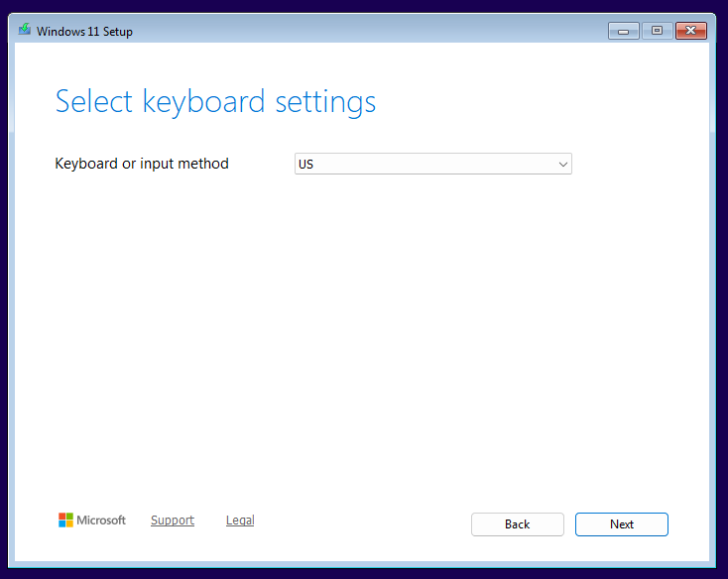Close the Windows 11 Setup window
The image size is (728, 579).
click(691, 31)
